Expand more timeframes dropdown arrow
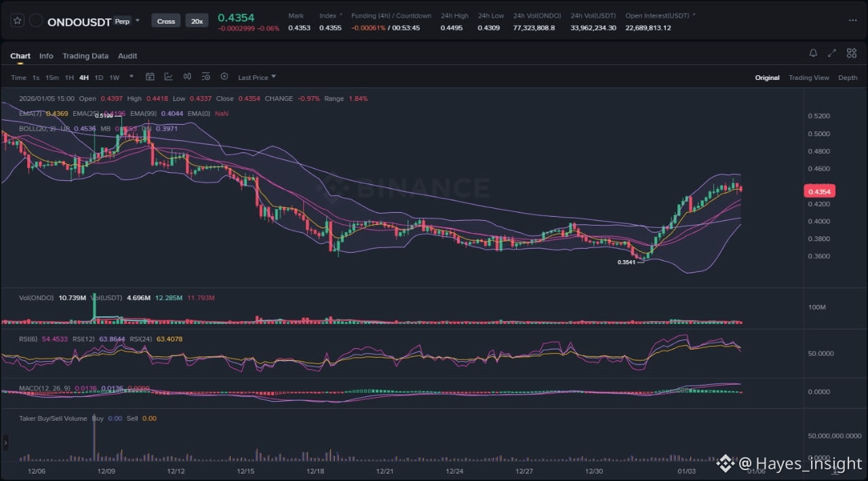This screenshot has width=868, height=481. click(132, 77)
